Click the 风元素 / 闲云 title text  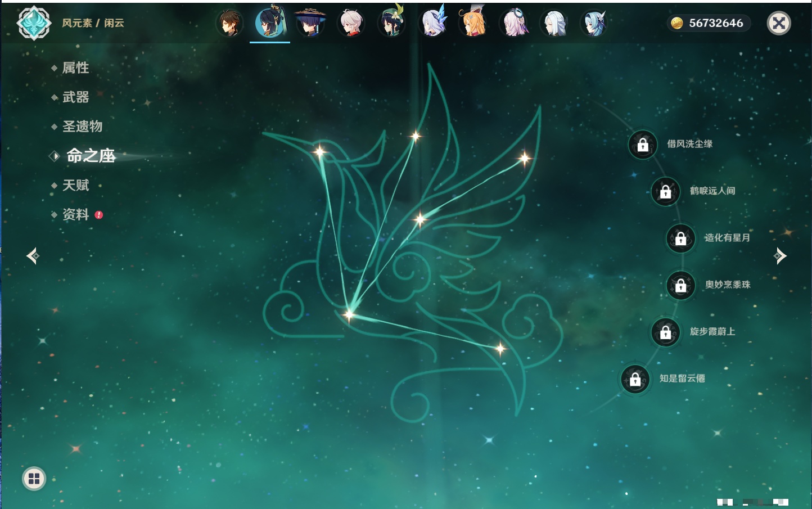coord(93,23)
